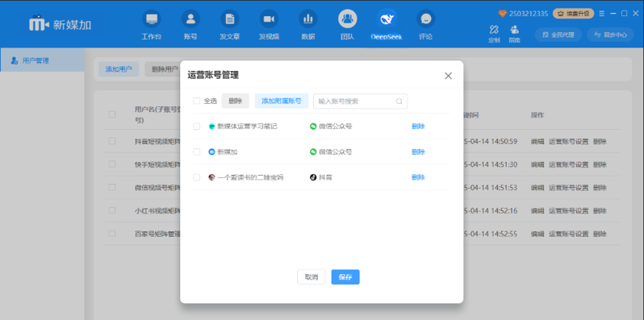Click 删除 in the 14:51:53 user row
Viewport: 644px width, 320px height.
[600, 188]
